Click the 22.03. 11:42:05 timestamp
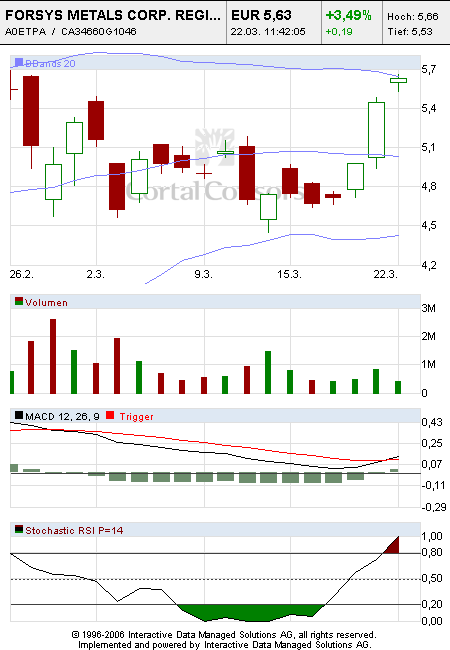The width and height of the screenshot is (450, 650). point(268,32)
